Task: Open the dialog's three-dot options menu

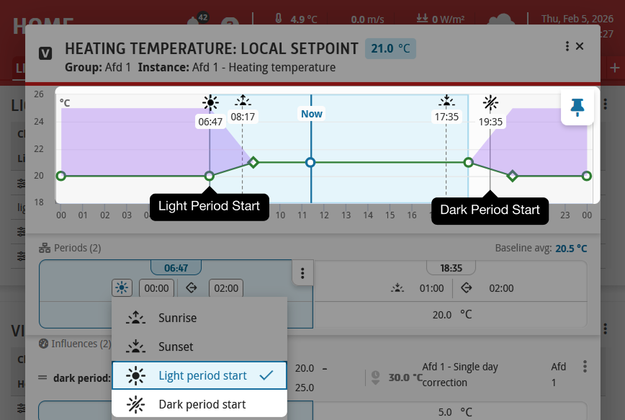Action: coord(567,47)
